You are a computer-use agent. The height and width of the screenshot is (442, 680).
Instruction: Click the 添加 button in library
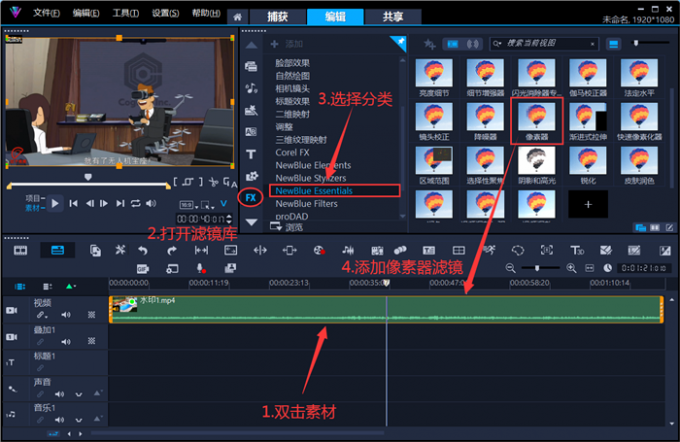click(287, 44)
